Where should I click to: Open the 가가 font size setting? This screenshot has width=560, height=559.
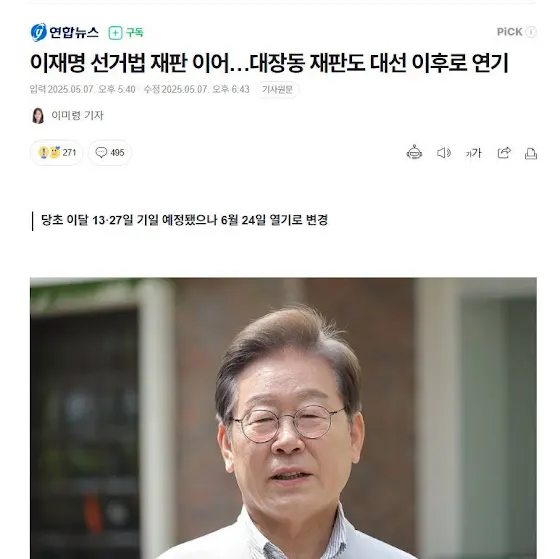pyautogui.click(x=474, y=153)
